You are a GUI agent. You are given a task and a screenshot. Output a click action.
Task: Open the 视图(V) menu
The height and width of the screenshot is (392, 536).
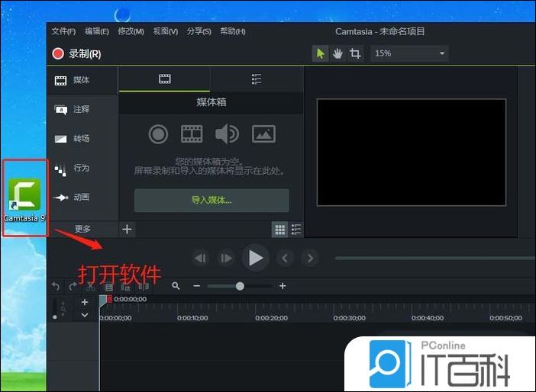[166, 31]
